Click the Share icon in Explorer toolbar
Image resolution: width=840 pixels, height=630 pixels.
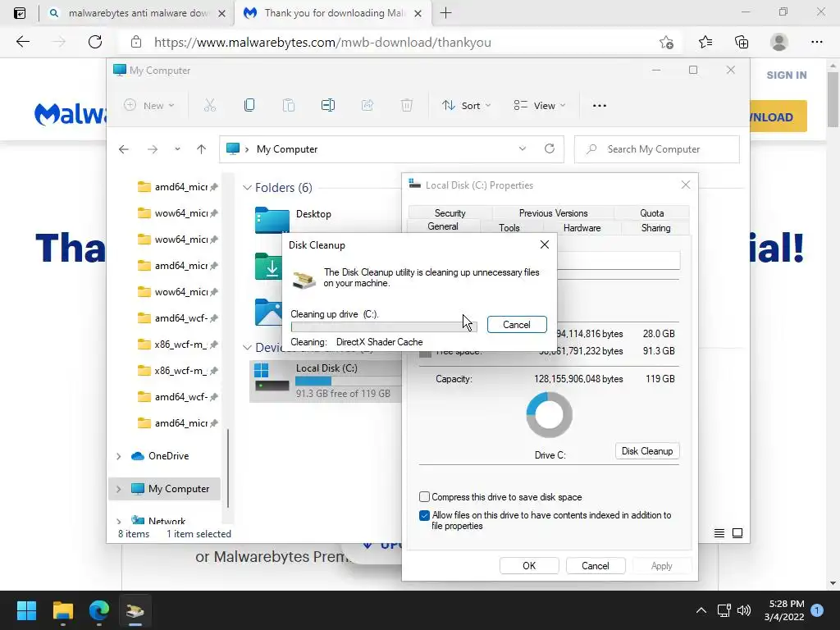tap(367, 106)
